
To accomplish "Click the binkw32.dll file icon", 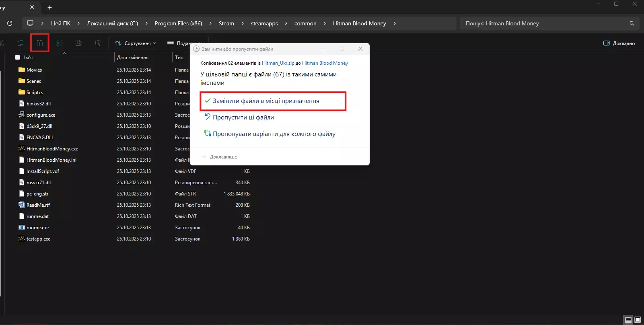I will pos(22,103).
